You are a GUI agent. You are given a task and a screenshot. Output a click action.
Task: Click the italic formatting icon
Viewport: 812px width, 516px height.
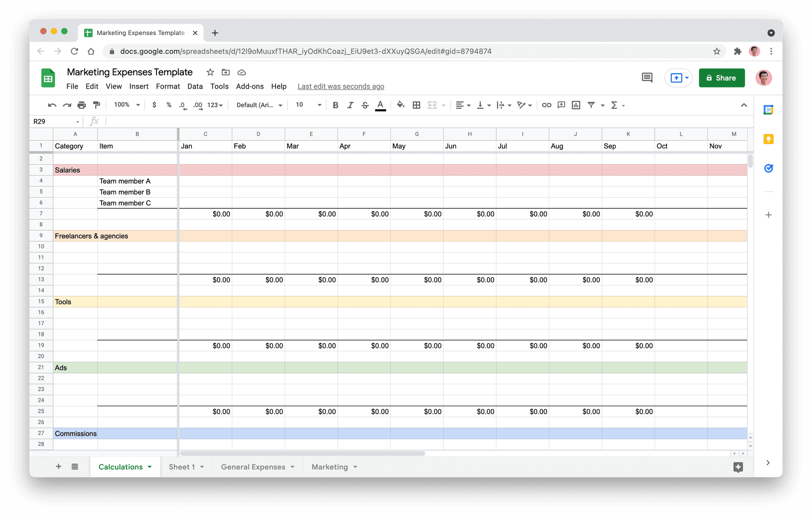350,105
